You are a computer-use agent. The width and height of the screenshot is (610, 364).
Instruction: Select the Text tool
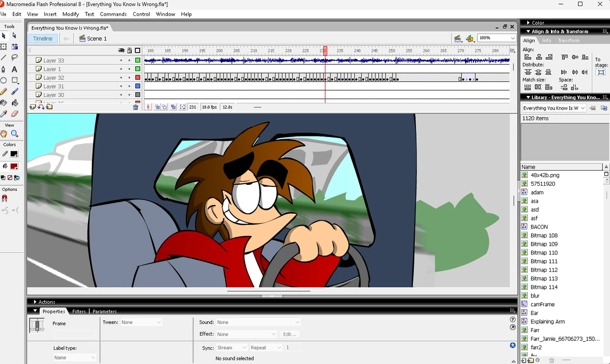tap(15, 68)
